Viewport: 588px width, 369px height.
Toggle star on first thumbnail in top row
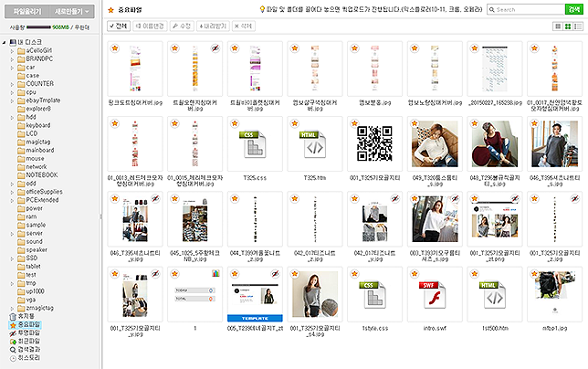tap(115, 48)
